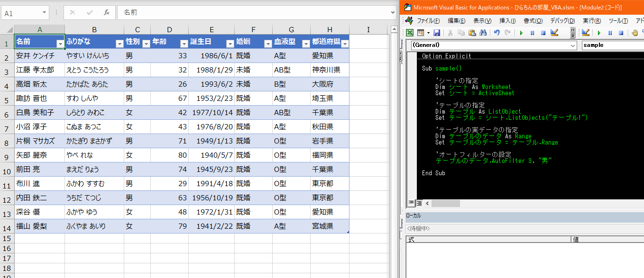
Task: Expand the Excel formula bar with the chevron
Action: 393,13
